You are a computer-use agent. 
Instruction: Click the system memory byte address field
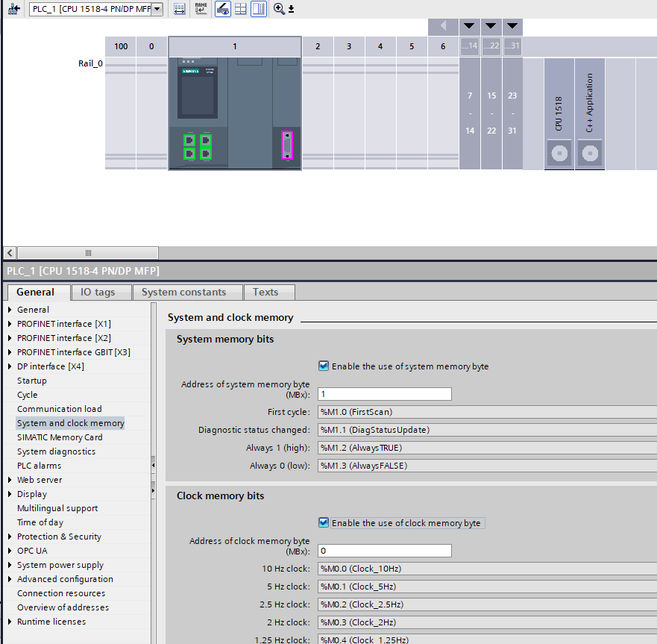coord(385,394)
